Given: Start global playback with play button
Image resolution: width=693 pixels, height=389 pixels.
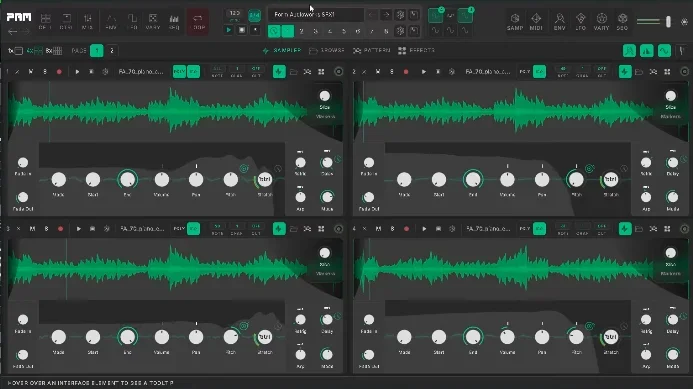Looking at the screenshot, I should pos(228,30).
